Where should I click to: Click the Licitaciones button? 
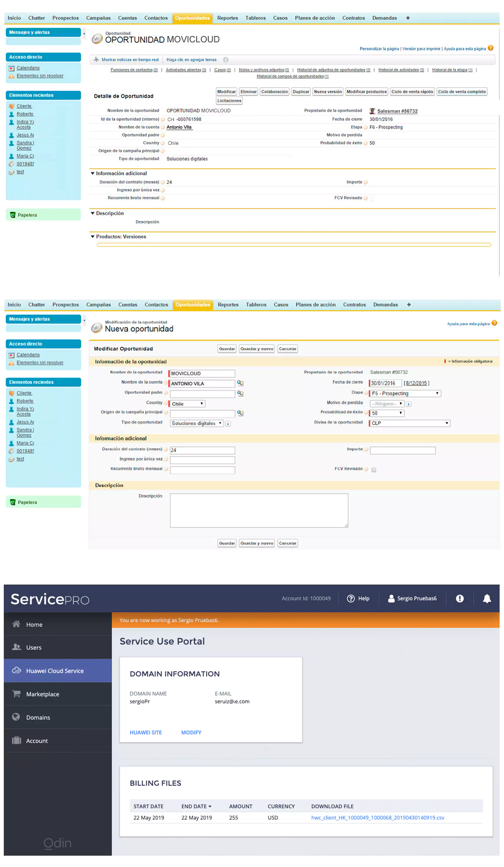pyautogui.click(x=229, y=101)
